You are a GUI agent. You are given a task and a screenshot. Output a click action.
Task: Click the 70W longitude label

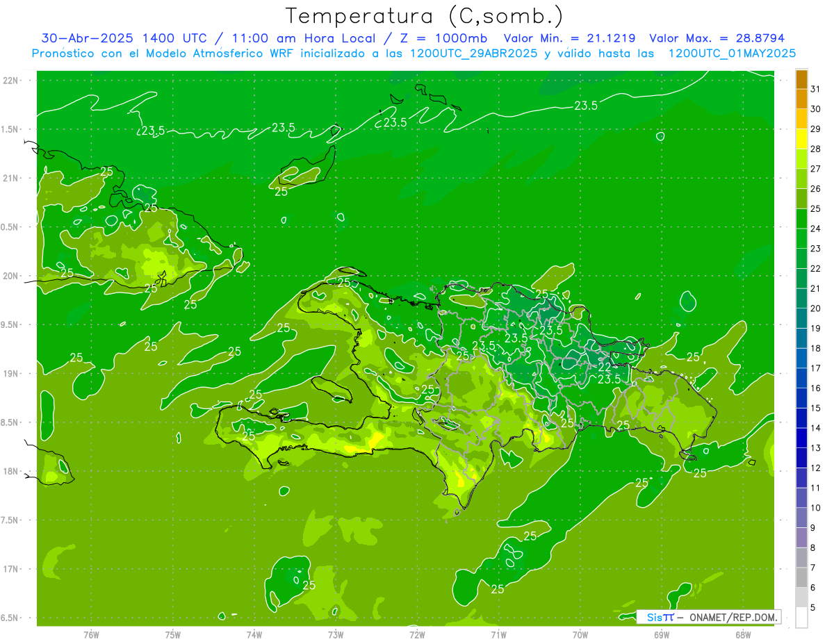(580, 635)
